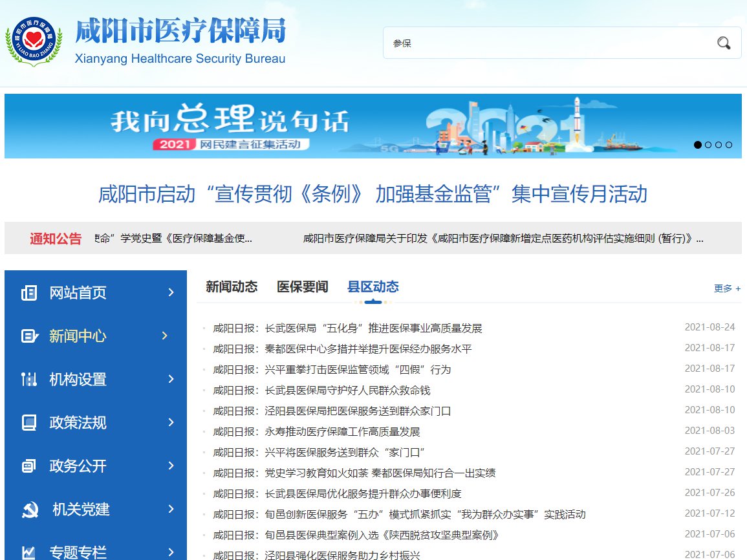Expand the 网站首页 chevron arrow
Image resolution: width=747 pixels, height=560 pixels.
pyautogui.click(x=171, y=293)
